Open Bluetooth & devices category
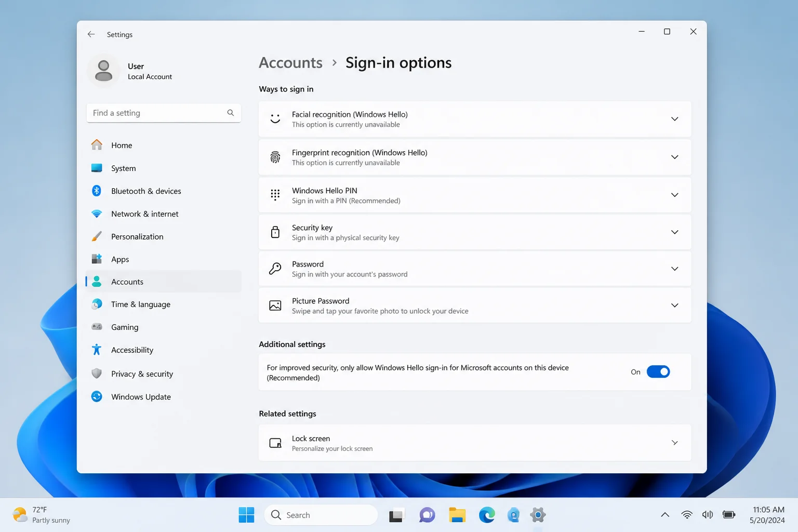The height and width of the screenshot is (532, 798). click(x=164, y=191)
